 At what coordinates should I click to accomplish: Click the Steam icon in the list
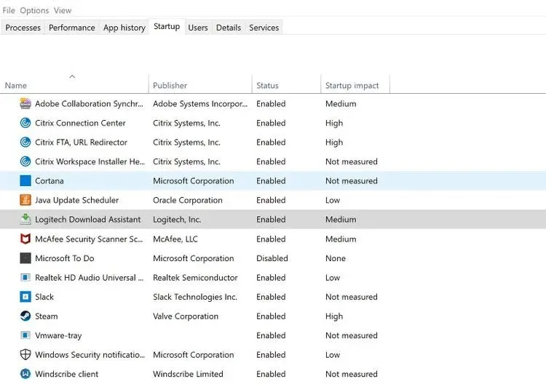tap(25, 316)
